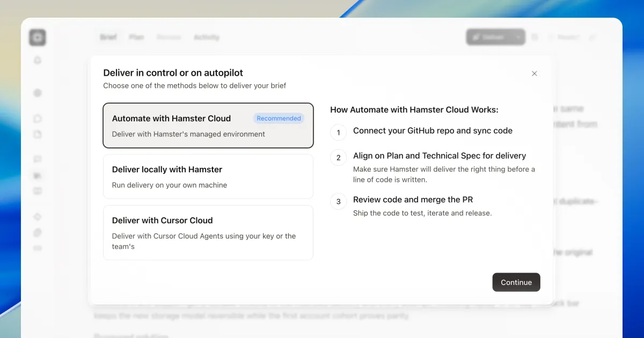Image resolution: width=644 pixels, height=338 pixels.
Task: Click 'Align on Plan and Technical Spec' step
Action: point(440,156)
